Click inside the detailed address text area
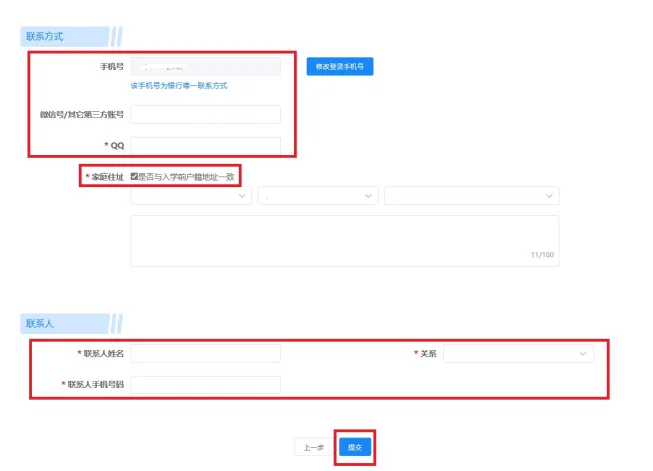The image size is (653, 471). point(344,238)
